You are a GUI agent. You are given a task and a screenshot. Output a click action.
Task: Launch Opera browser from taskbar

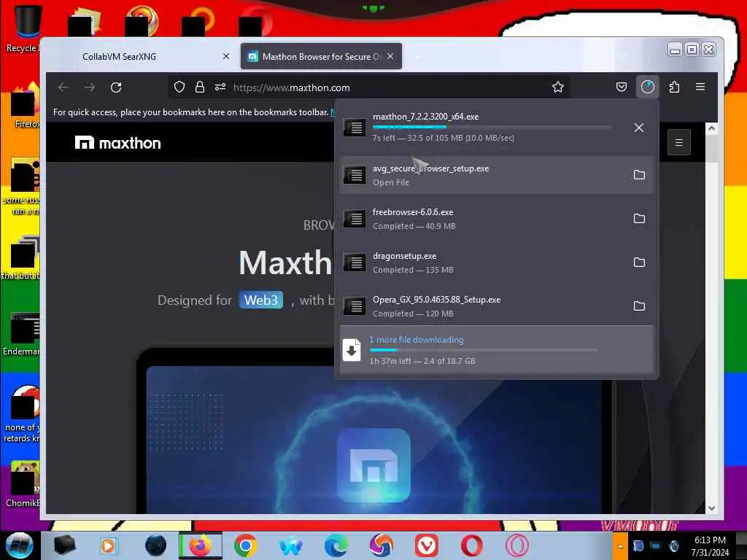point(472,545)
